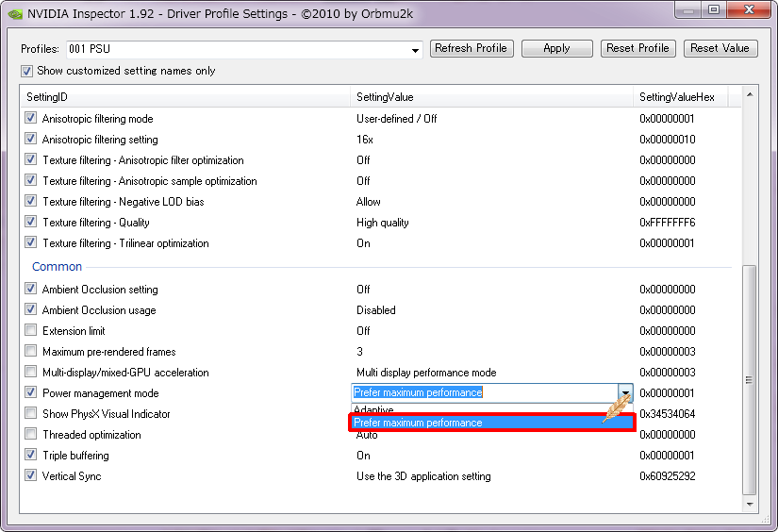Viewport: 778px width, 532px height.
Task: Sort by SettingValue column header
Action: click(x=491, y=97)
